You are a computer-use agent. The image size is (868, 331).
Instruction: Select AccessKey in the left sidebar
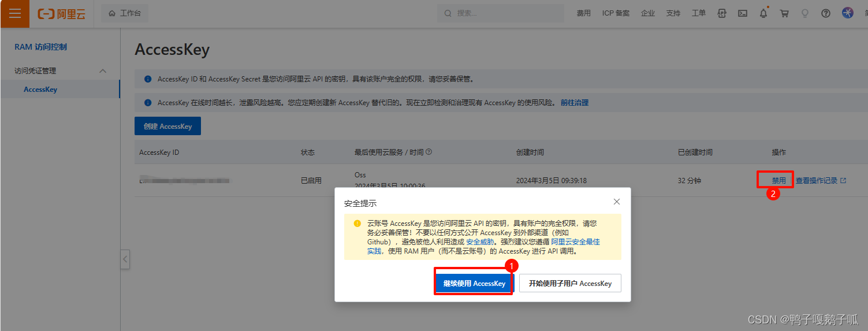60,90
